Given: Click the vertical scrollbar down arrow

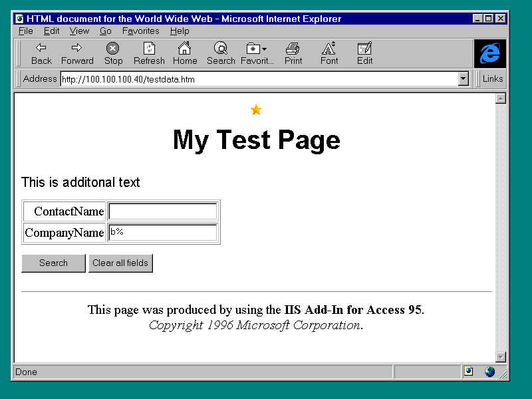Looking at the screenshot, I should coord(501,357).
